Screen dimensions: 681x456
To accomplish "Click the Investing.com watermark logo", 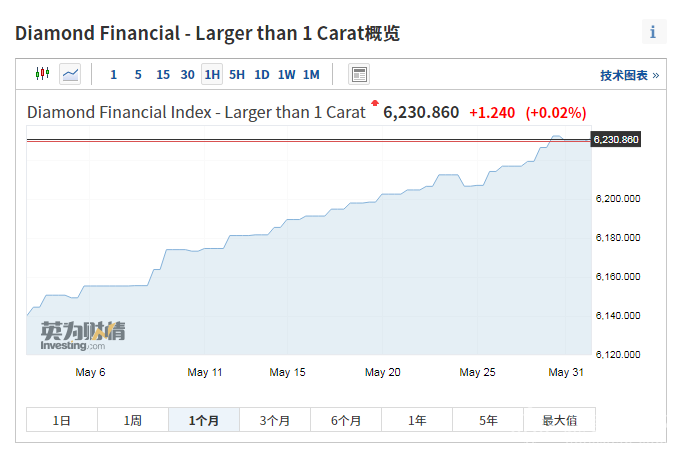I will [x=82, y=335].
